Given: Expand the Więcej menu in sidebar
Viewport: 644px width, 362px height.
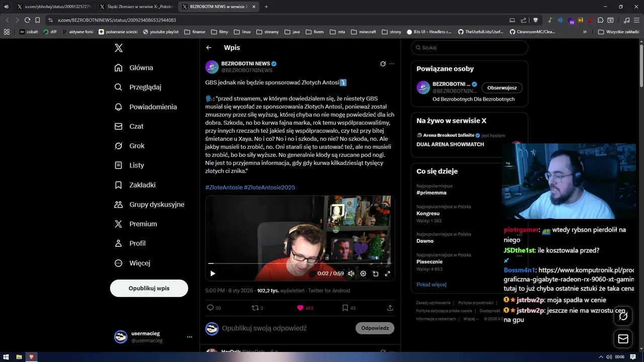Looking at the screenshot, I should 133,263.
